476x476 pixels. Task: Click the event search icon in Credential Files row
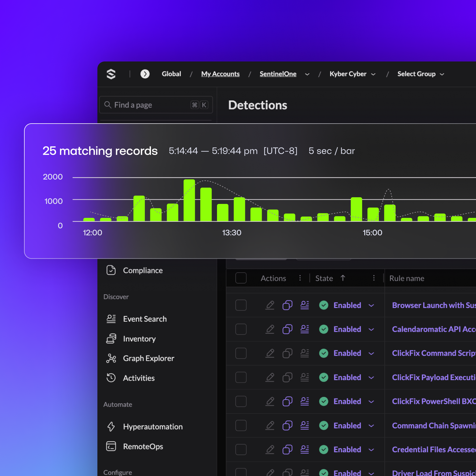click(x=305, y=450)
